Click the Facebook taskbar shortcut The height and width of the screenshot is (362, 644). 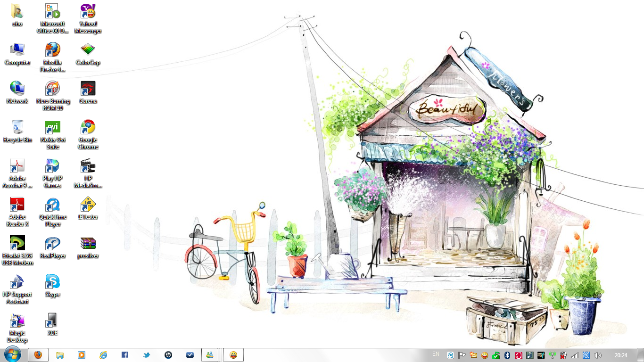(x=125, y=355)
